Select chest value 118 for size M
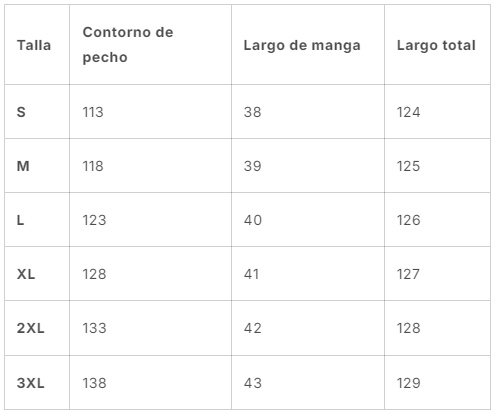This screenshot has height=414, width=495. pos(93,166)
